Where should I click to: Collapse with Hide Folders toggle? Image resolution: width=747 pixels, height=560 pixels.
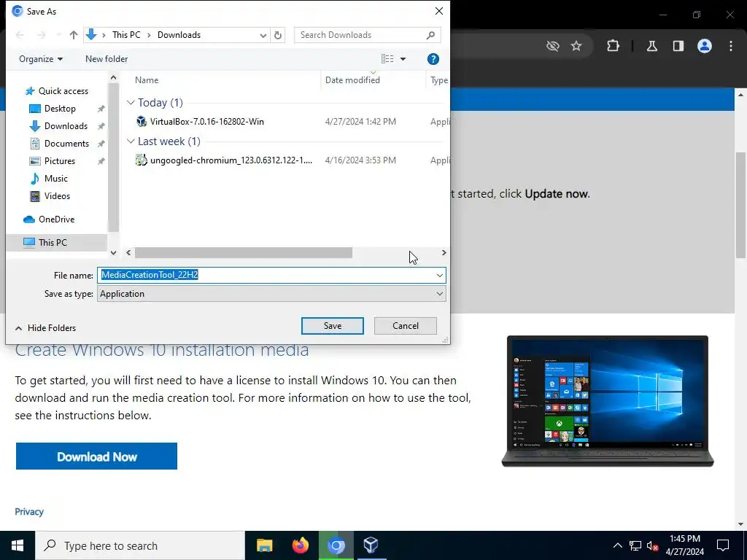click(x=45, y=328)
